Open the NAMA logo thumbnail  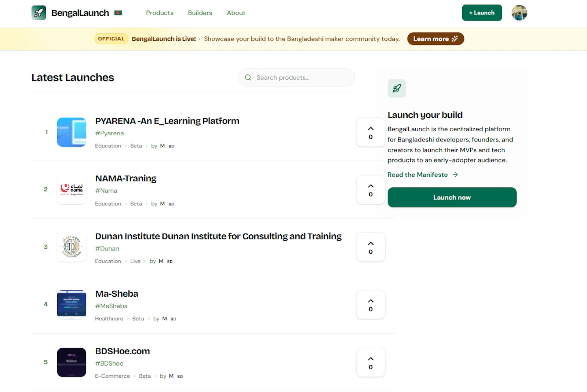72,190
